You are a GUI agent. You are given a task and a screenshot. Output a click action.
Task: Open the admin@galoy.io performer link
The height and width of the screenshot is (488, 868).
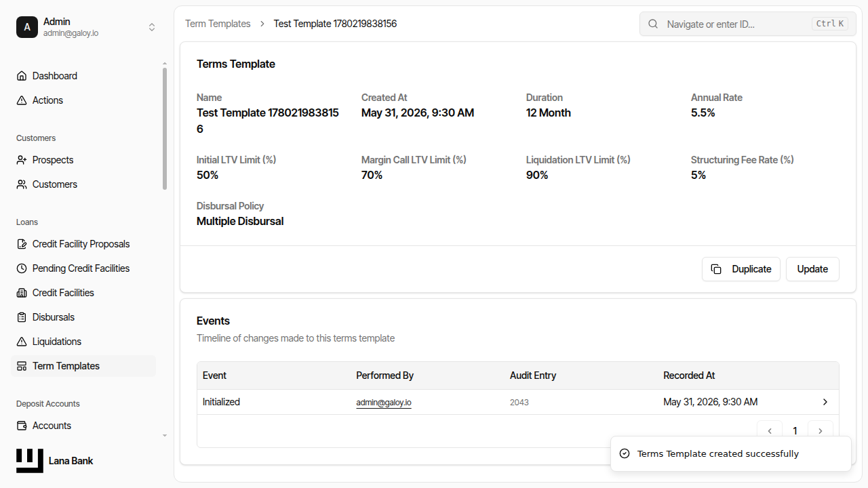[384, 403]
